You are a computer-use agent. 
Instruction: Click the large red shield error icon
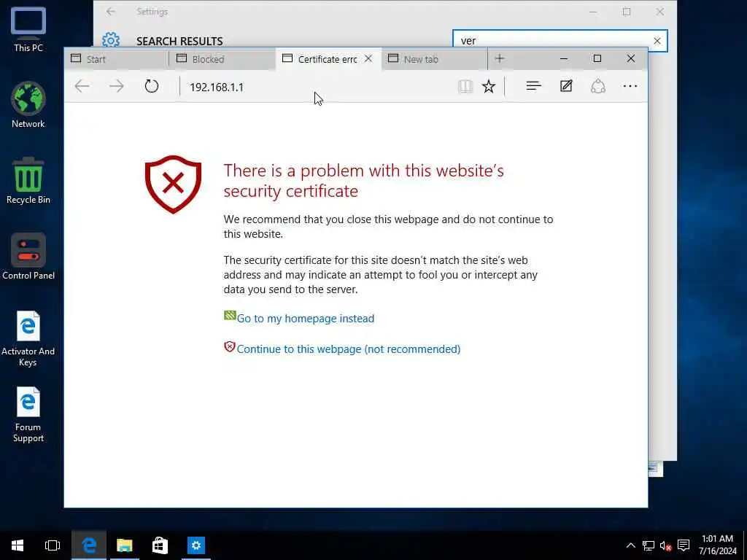173,184
